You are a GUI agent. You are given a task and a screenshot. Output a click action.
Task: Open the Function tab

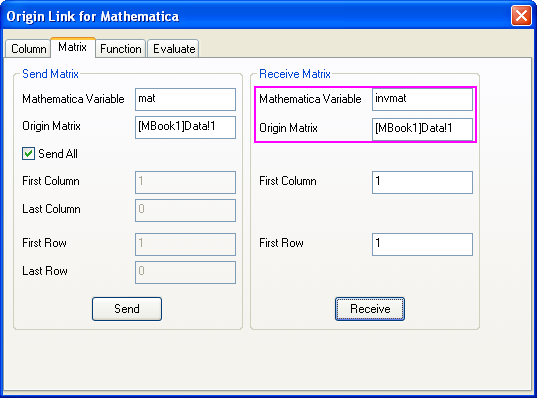coord(121,49)
